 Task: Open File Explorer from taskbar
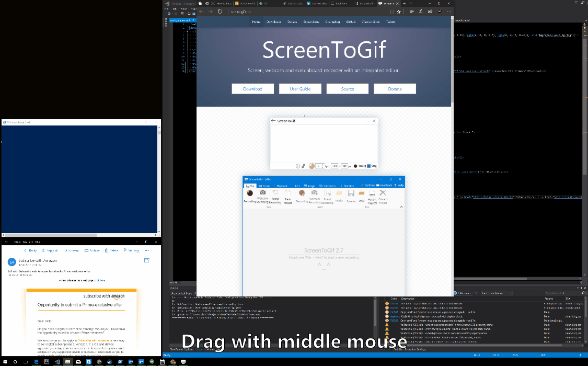(x=67, y=362)
